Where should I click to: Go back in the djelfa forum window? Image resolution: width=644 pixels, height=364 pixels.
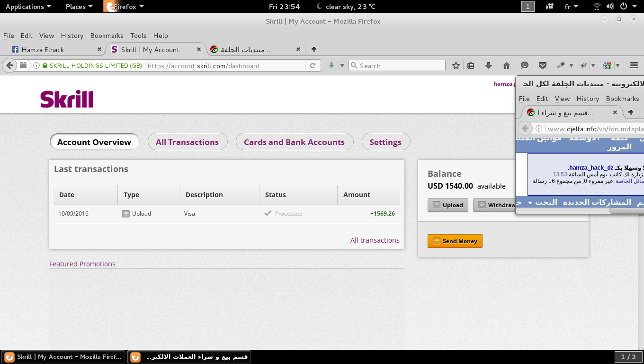tap(525, 128)
